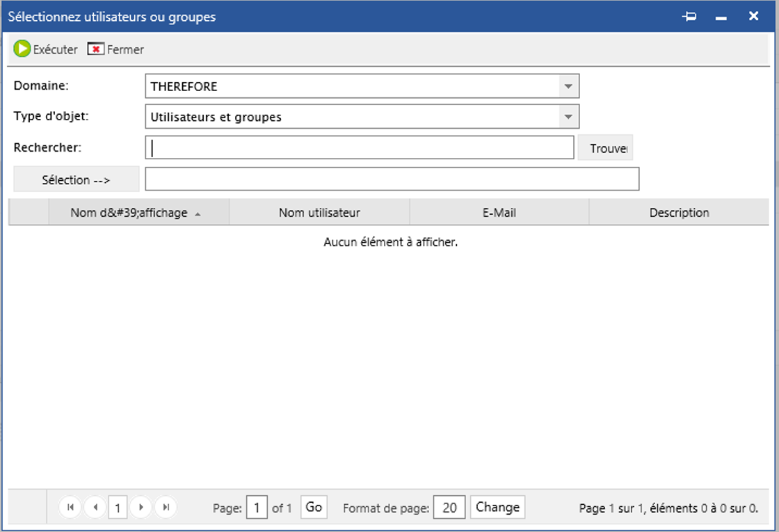Viewport: 779px width, 532px height.
Task: Click the page number field
Action: coord(257,507)
